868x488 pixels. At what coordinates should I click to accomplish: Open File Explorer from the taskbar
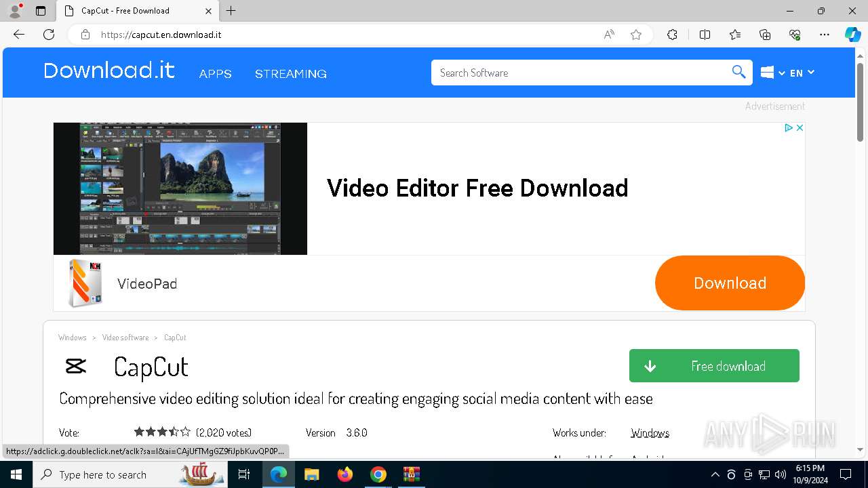312,474
